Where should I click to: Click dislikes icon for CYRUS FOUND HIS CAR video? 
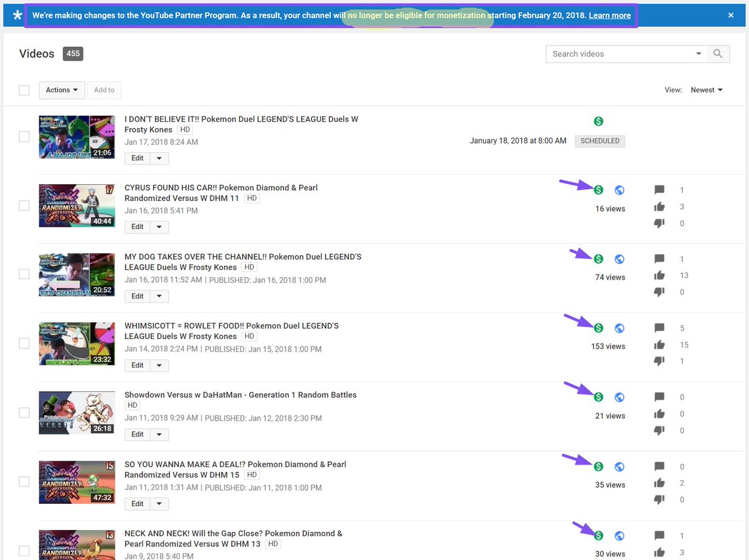tap(659, 224)
